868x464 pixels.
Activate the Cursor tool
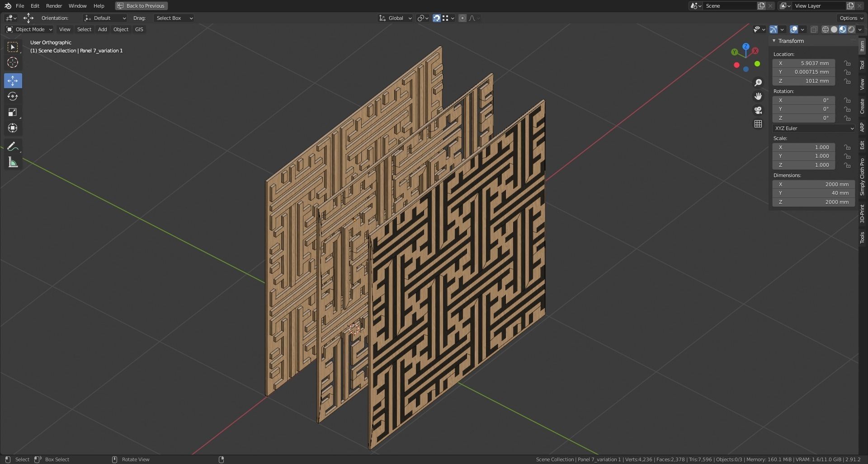point(13,62)
